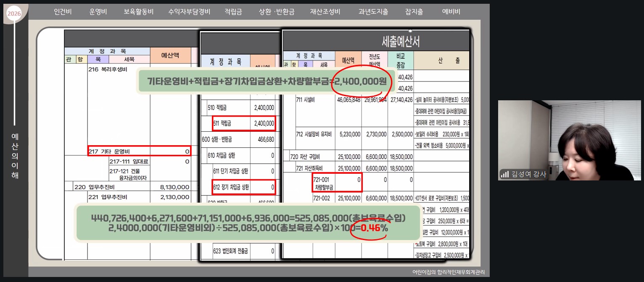Viewport: 644px width, 282px height.
Task: Click the 예산의 이해 sidebar label
Action: pyautogui.click(x=15, y=156)
